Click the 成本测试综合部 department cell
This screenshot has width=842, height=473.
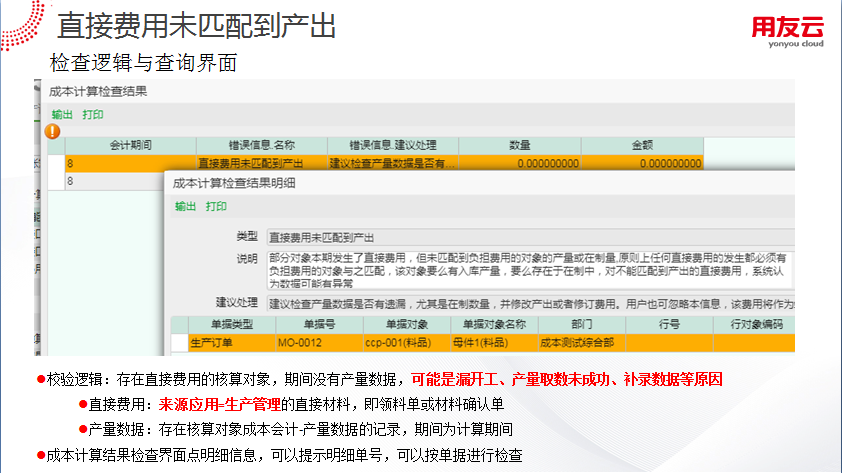point(577,343)
